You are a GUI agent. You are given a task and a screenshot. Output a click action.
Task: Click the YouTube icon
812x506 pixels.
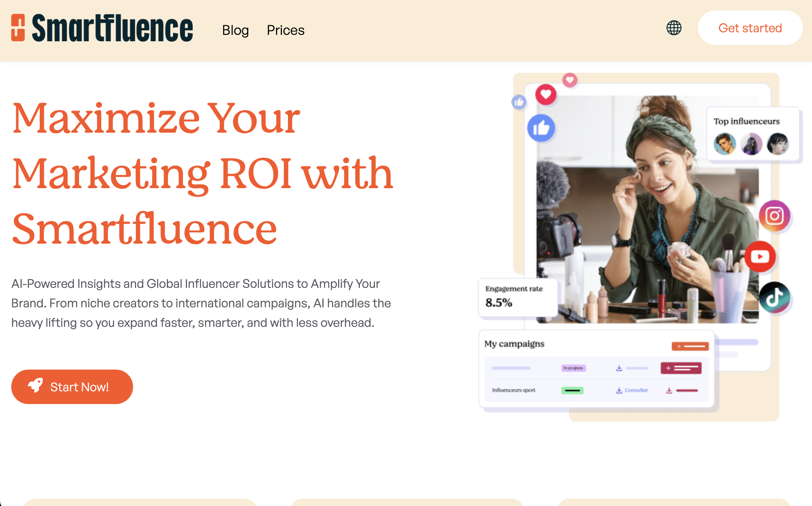760,257
